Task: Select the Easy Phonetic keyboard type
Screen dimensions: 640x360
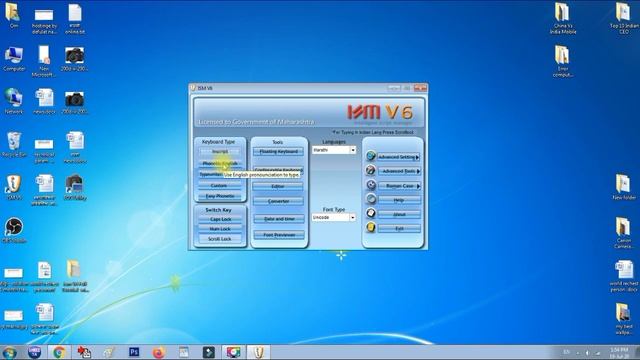Action: tap(220, 196)
